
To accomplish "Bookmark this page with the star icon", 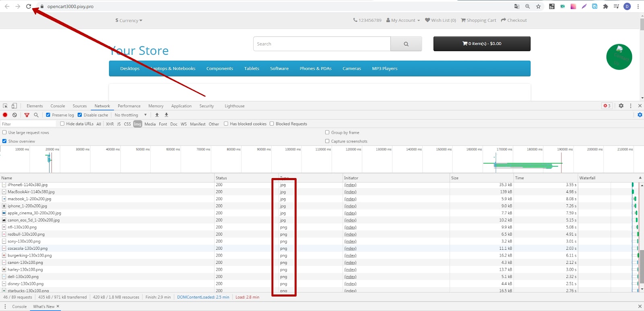I will point(538,6).
